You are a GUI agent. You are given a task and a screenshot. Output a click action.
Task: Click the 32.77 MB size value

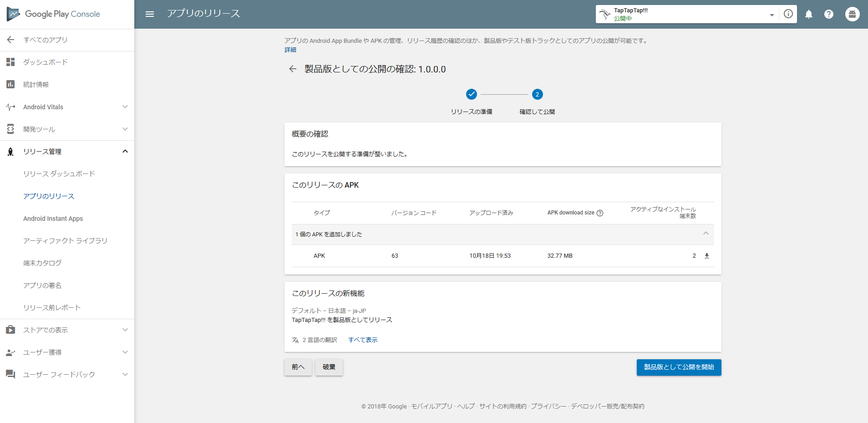coord(560,256)
